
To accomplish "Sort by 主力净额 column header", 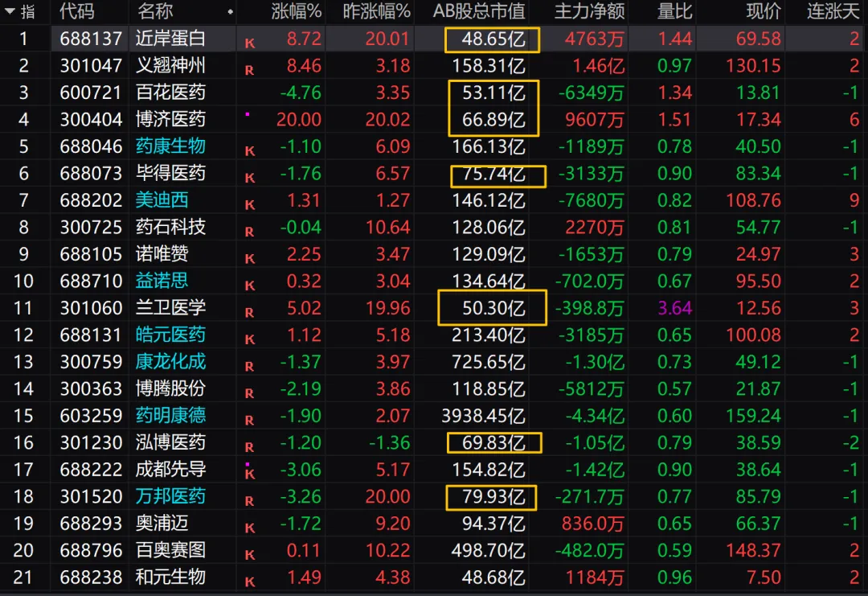I will [x=590, y=11].
